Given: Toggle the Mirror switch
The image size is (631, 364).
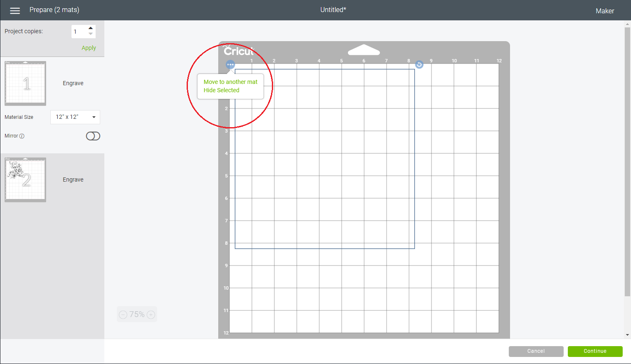Looking at the screenshot, I should click(x=93, y=136).
